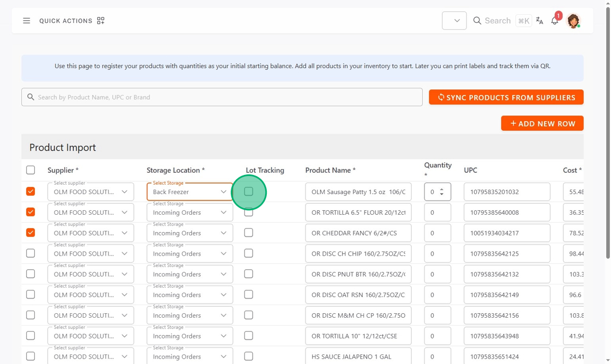Enable Lot Tracking for OR TORTILLA 10"
The height and width of the screenshot is (364, 611).
point(249,336)
